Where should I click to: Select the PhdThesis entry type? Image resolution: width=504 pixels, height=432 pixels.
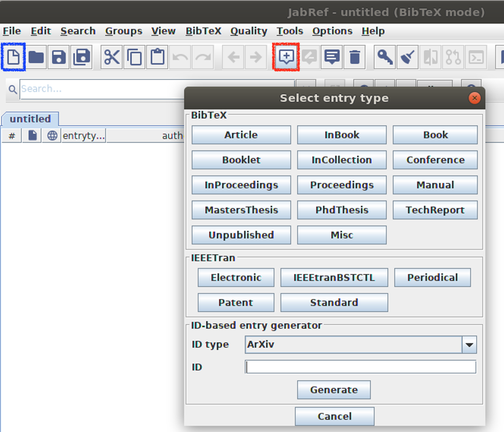click(x=342, y=210)
